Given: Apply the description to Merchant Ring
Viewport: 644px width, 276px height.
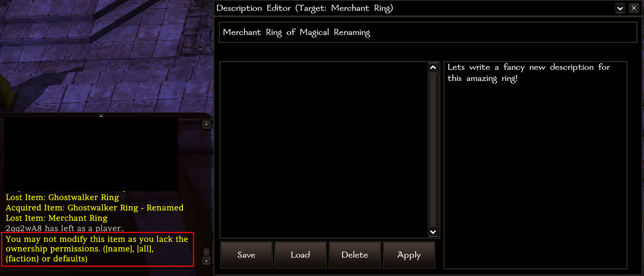Looking at the screenshot, I should point(409,255).
